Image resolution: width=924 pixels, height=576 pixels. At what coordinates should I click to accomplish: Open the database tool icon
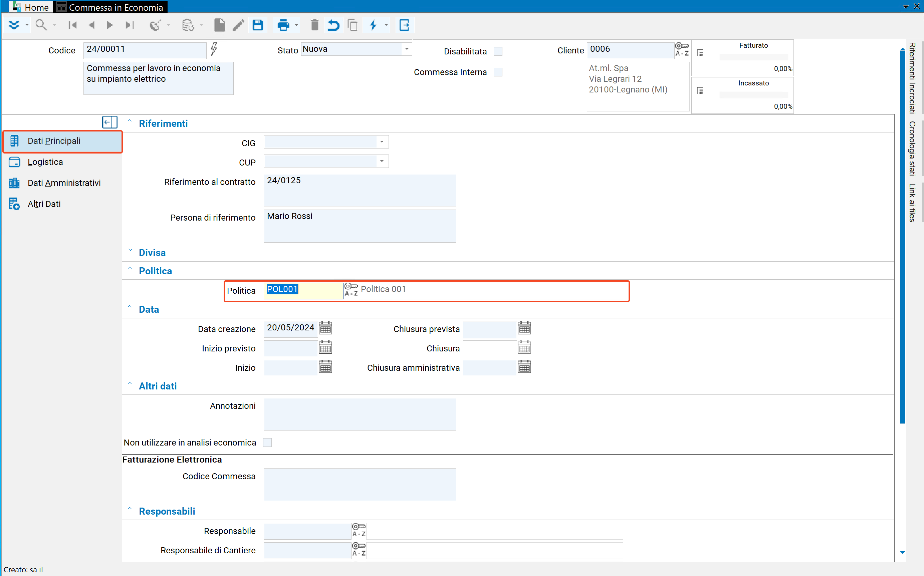point(188,25)
